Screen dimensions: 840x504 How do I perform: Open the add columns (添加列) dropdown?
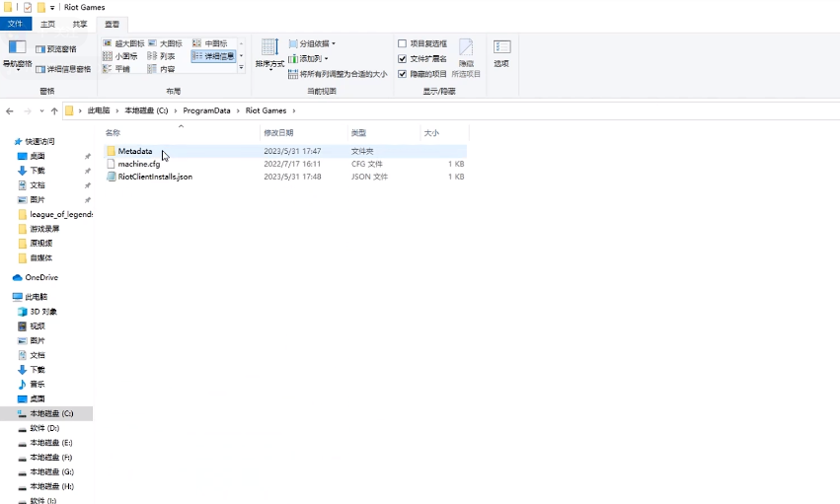pos(308,58)
